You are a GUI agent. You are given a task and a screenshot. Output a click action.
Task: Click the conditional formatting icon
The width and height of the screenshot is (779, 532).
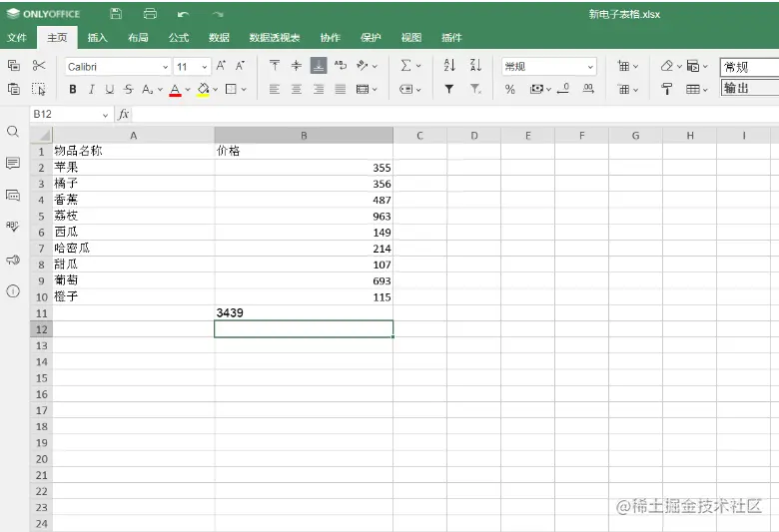tap(692, 66)
